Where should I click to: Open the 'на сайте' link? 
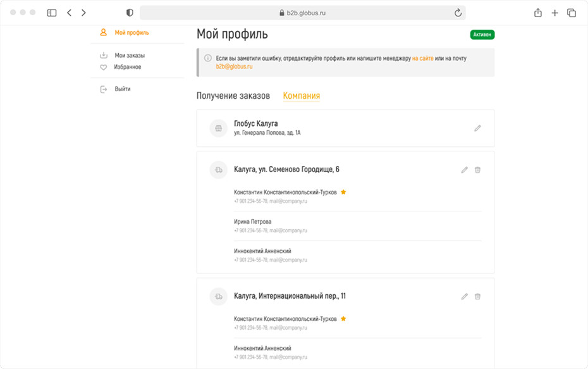click(422, 58)
